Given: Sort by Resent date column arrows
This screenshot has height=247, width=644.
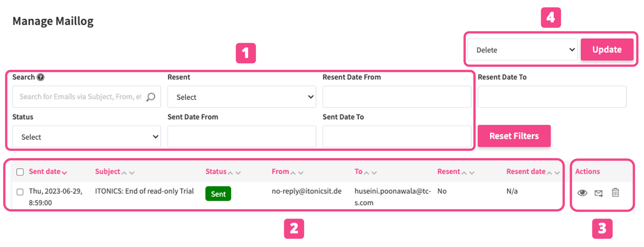Looking at the screenshot, I should 553,172.
